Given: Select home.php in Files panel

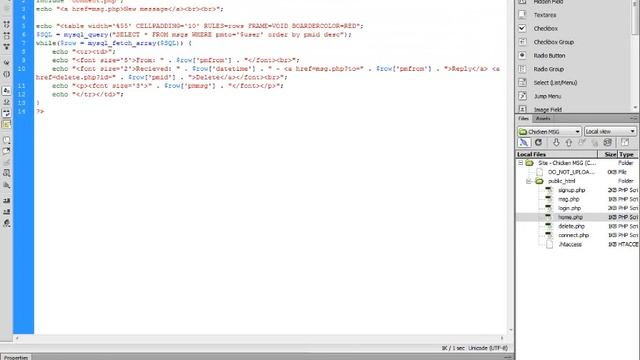Looking at the screenshot, I should click(x=570, y=217).
